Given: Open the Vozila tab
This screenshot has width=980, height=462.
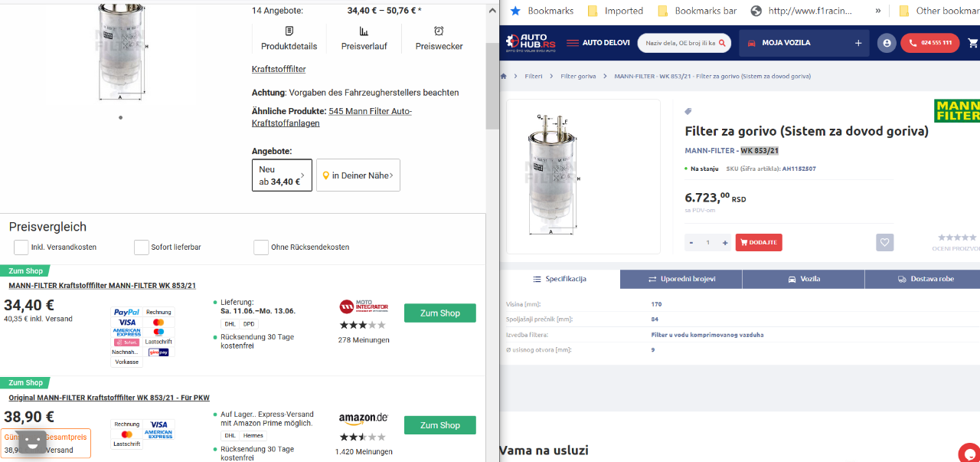Looking at the screenshot, I should 803,279.
